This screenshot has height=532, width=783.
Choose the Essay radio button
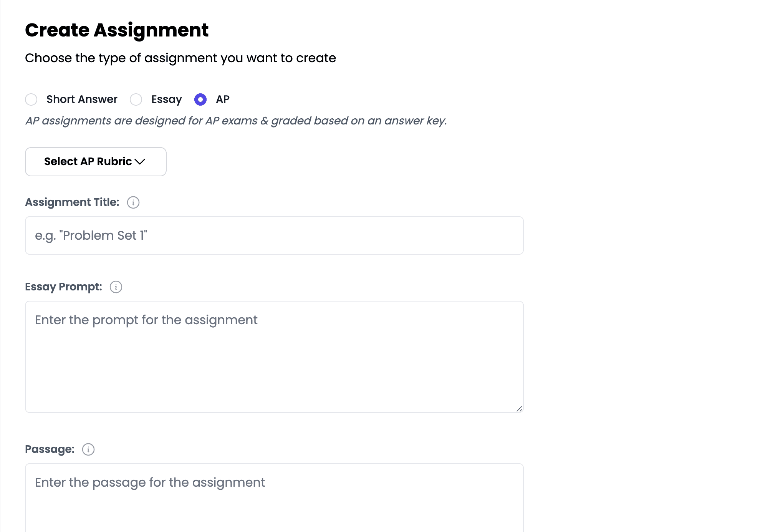(x=136, y=99)
